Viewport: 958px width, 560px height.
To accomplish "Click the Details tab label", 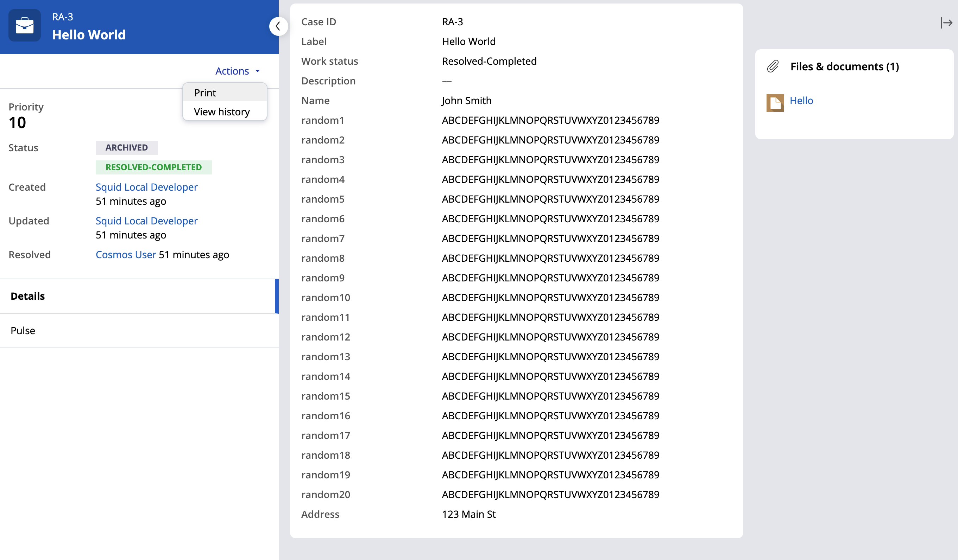I will tap(28, 295).
